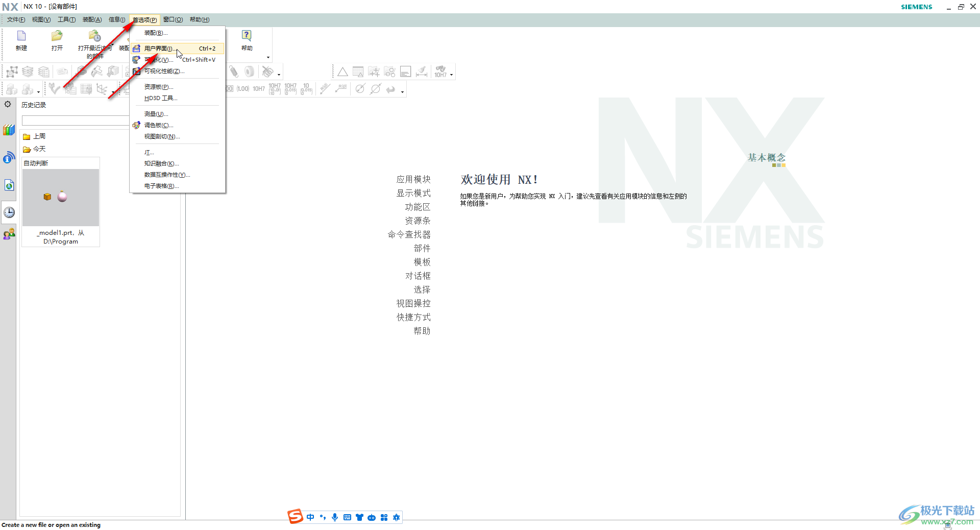This screenshot has height=530, width=980.
Task: Toggle Sogou punctuation mode indicator
Action: (323, 517)
